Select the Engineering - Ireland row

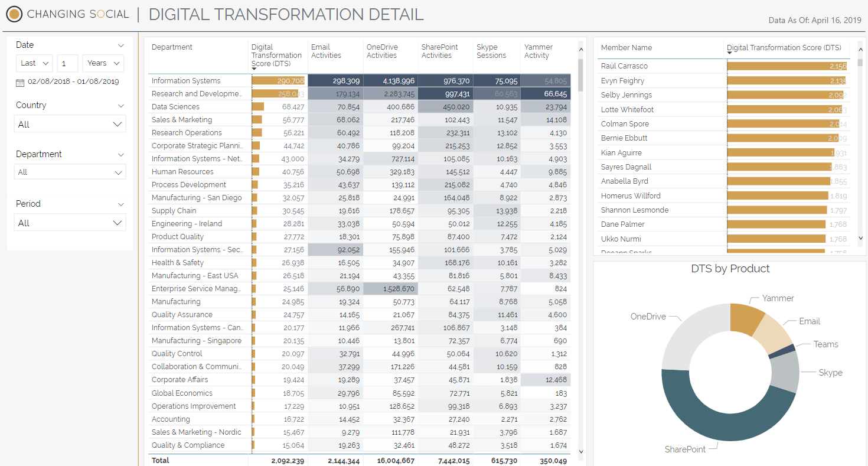click(360, 224)
